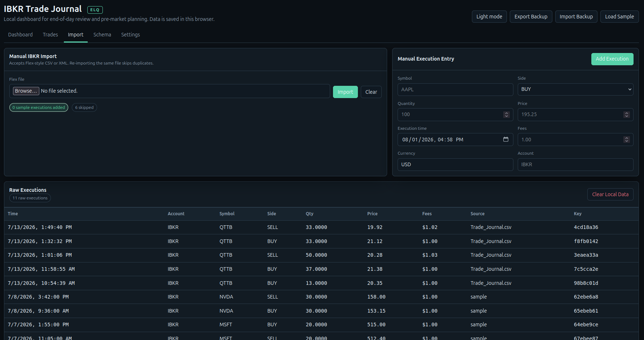Toggle Light mode

pos(489,17)
